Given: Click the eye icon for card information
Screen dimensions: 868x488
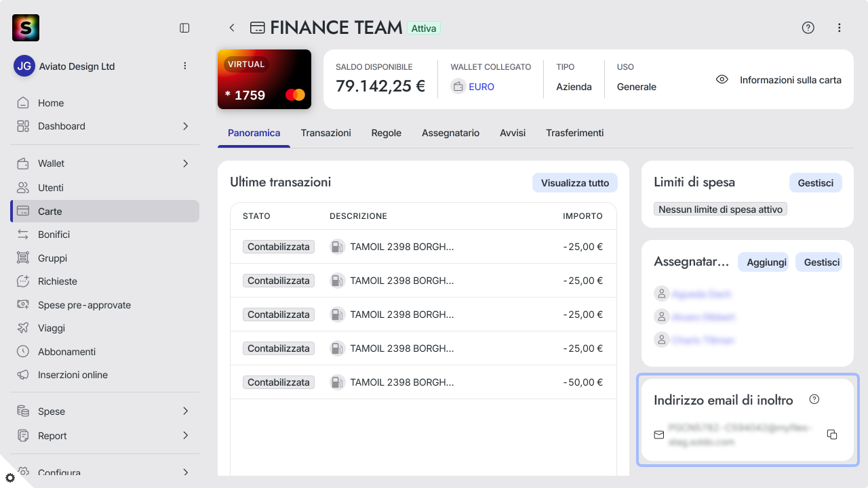Looking at the screenshot, I should coord(722,79).
